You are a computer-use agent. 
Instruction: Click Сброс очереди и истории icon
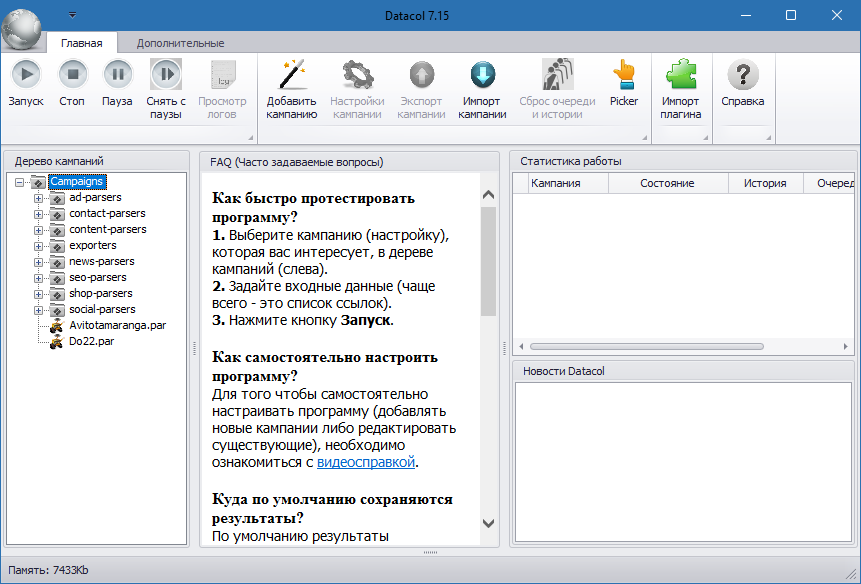(557, 74)
